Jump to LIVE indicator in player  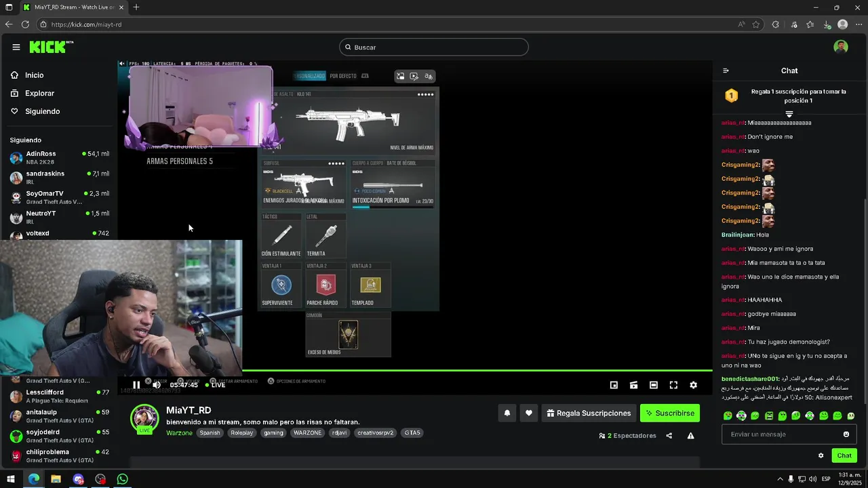pyautogui.click(x=216, y=385)
